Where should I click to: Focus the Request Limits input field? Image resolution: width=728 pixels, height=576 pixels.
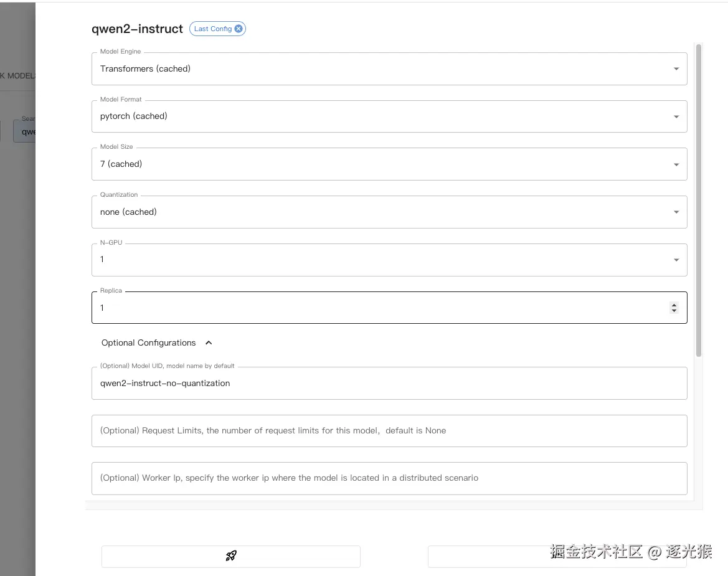click(389, 431)
